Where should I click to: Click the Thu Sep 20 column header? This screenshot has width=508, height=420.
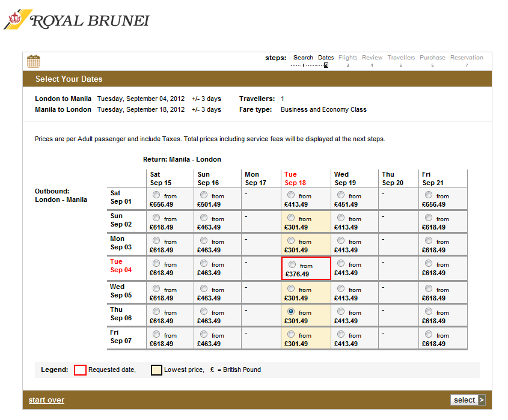point(393,178)
